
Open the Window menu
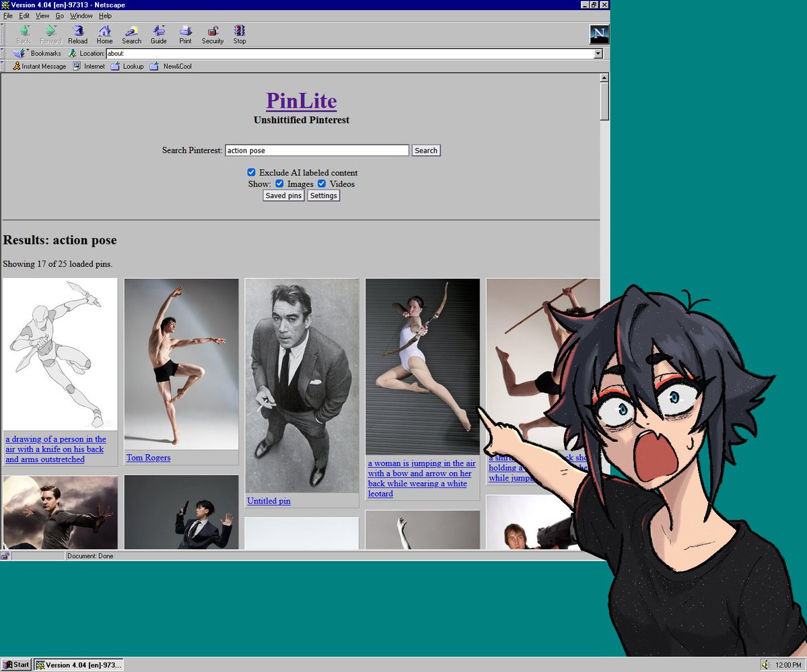click(x=81, y=15)
